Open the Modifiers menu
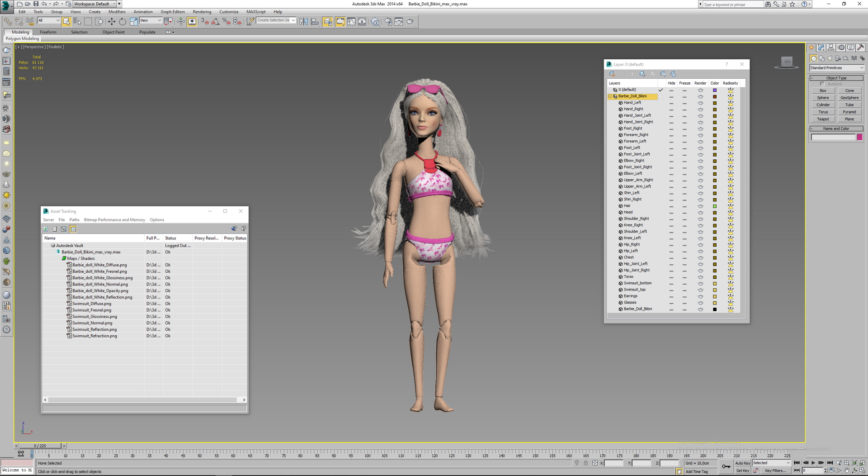Screen dimensions: 868x476 click(x=117, y=12)
